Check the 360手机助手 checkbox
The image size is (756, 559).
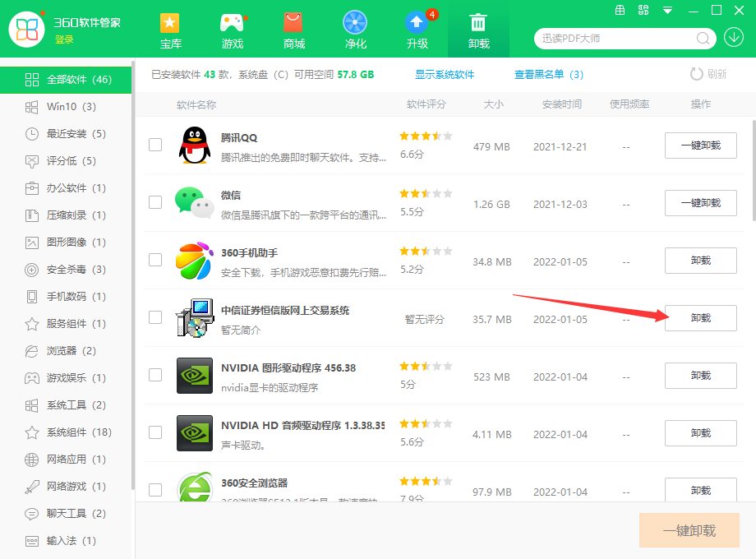coord(155,260)
